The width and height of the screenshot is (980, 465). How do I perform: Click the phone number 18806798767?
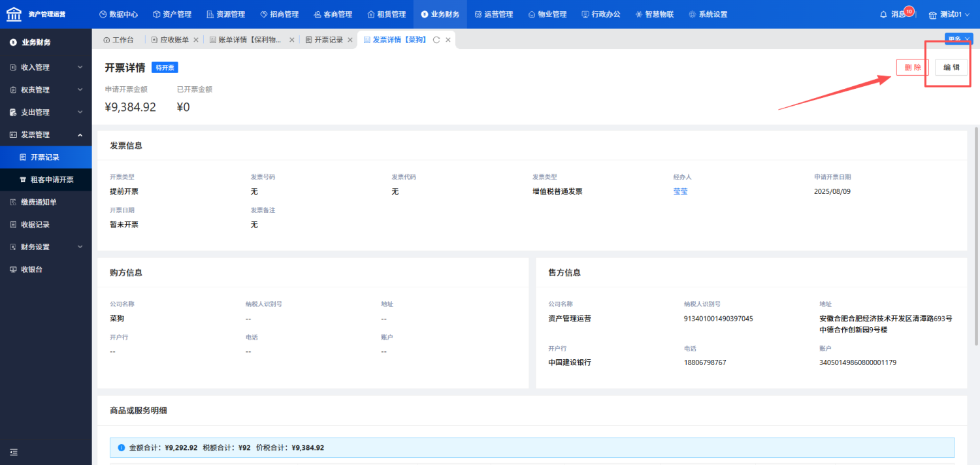[x=705, y=362]
